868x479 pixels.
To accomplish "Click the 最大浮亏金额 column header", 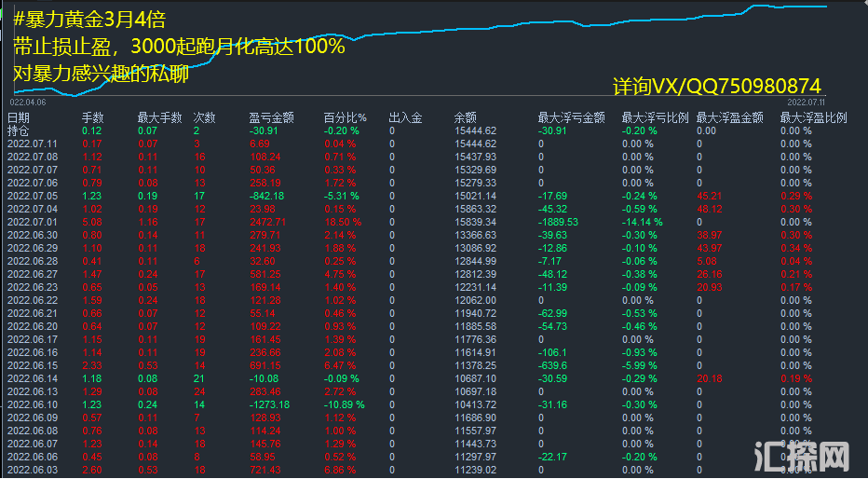I will pos(571,118).
